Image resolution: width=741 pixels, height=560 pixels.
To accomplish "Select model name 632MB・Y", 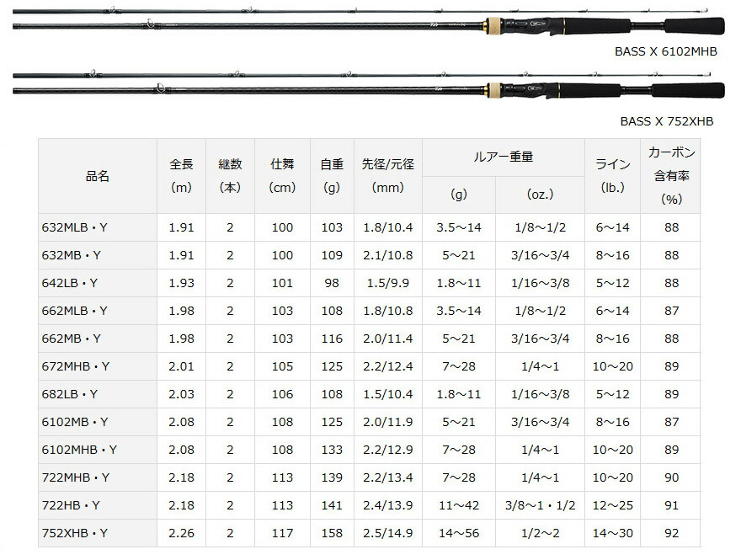I will (72, 255).
